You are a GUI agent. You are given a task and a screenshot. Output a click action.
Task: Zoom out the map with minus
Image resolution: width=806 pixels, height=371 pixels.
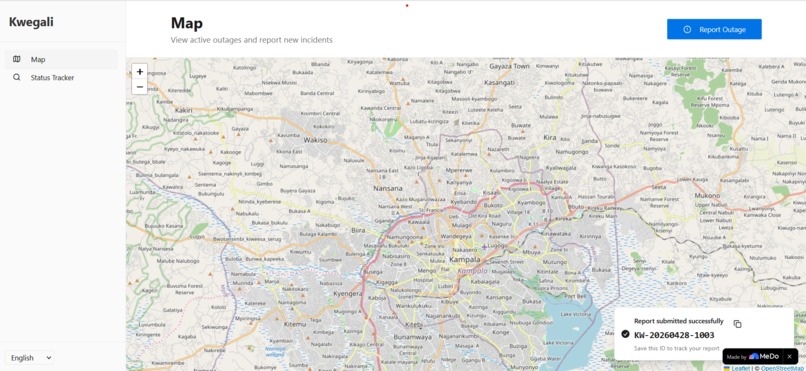[x=139, y=87]
